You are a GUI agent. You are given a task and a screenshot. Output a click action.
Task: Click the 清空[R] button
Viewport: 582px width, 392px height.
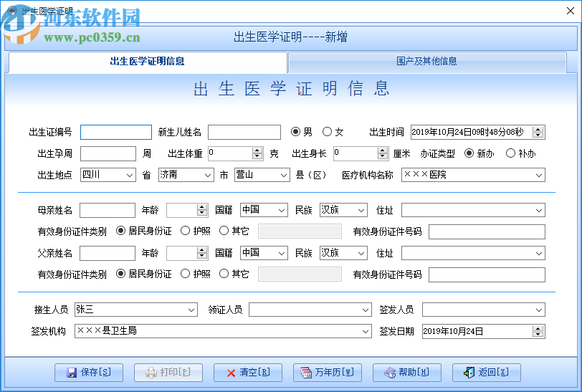[248, 373]
